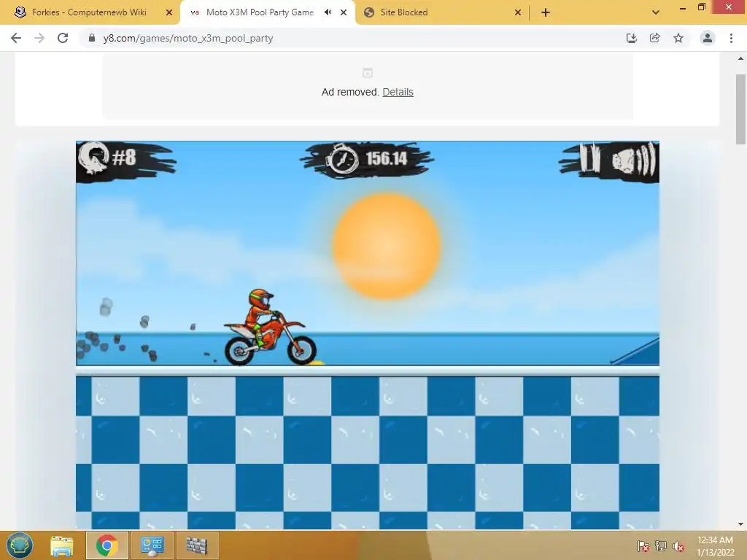Image resolution: width=747 pixels, height=560 pixels.
Task: Restart level with the #8 restart icon
Action: 94,157
